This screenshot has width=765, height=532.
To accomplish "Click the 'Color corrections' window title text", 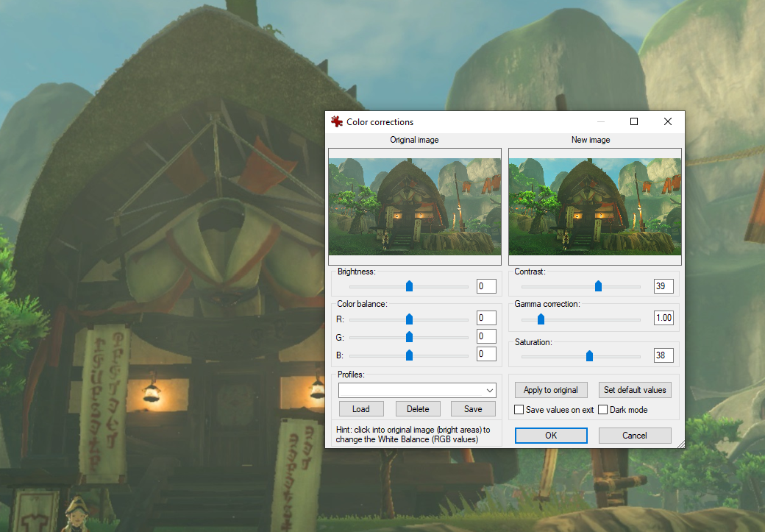I will (x=380, y=122).
